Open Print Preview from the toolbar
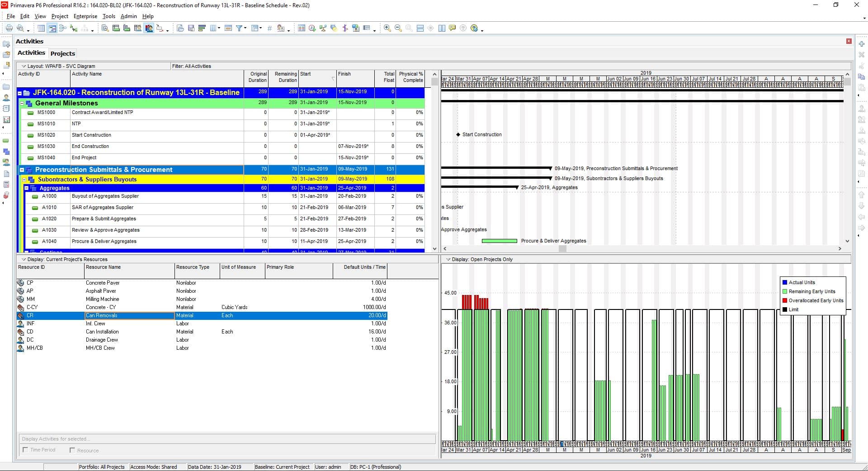The image size is (868, 471). (x=20, y=28)
